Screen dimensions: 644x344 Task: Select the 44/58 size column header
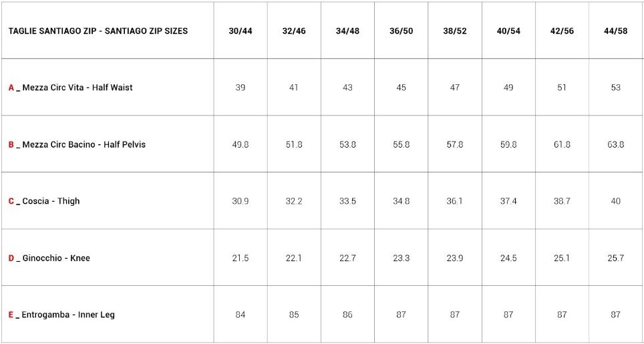615,31
